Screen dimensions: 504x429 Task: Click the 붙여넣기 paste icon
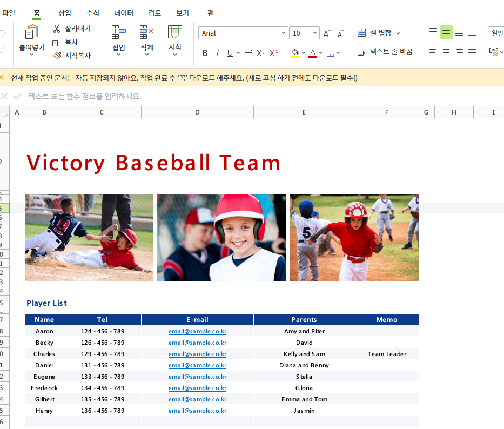(31, 32)
